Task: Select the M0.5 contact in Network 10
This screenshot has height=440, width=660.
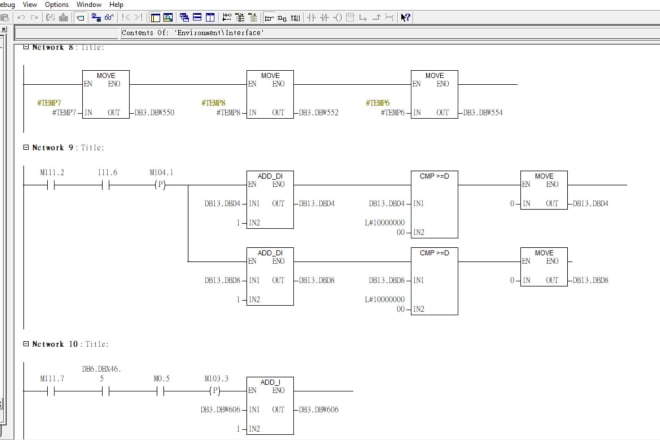Action: coord(160,391)
